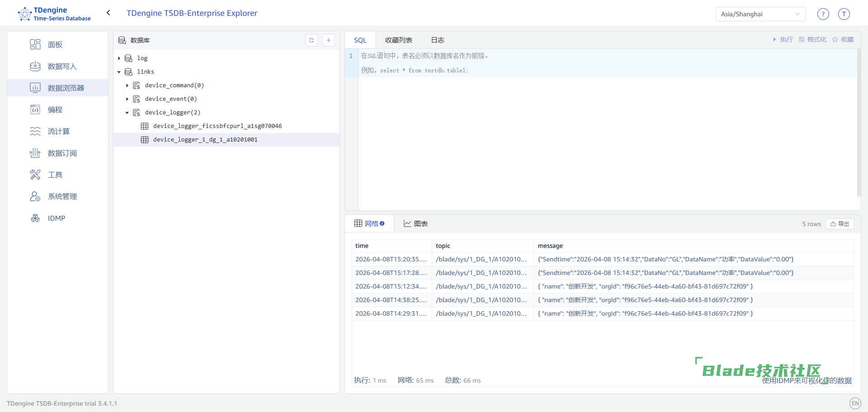Open the Asia/Shanghai timezone dropdown

(760, 14)
